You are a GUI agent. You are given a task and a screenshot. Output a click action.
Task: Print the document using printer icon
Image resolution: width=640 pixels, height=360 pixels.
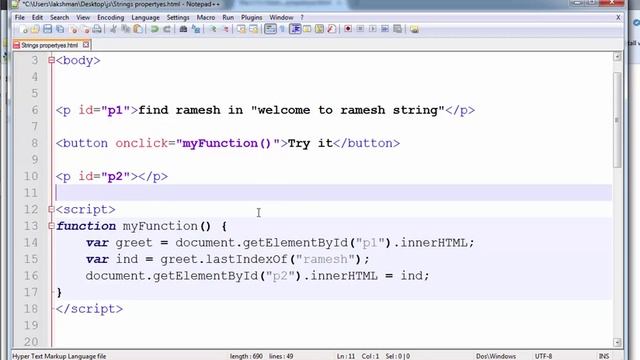pyautogui.click(x=97, y=29)
